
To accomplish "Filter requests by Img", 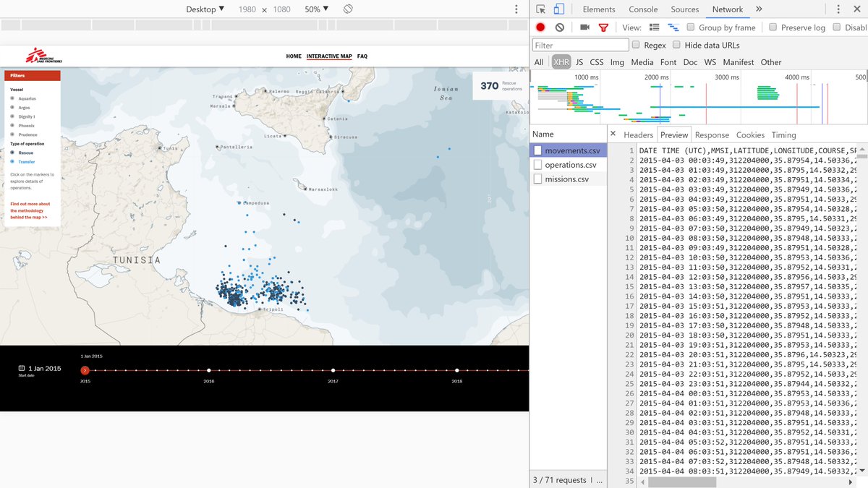I will (617, 62).
